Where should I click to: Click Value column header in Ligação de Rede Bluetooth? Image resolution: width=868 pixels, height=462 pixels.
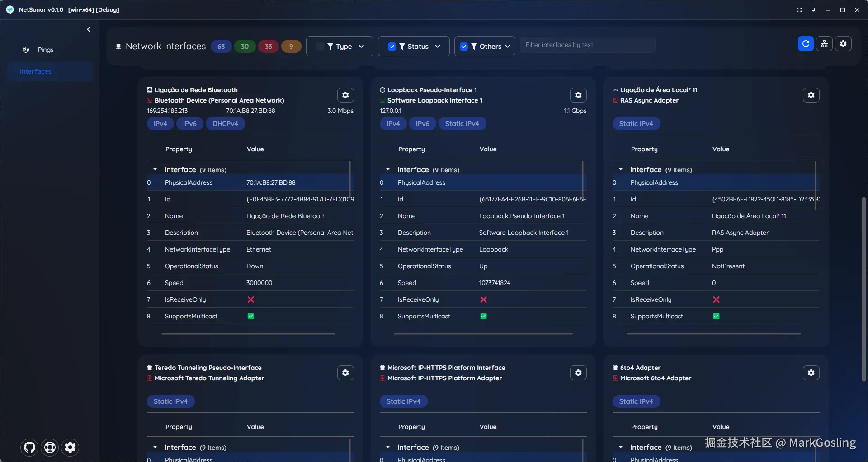[x=255, y=149]
